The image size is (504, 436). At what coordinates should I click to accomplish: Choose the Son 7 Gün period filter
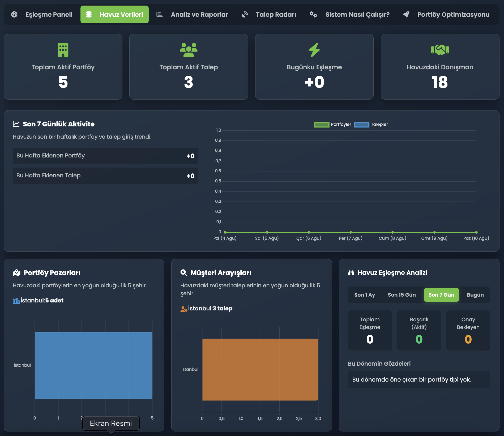tap(441, 295)
